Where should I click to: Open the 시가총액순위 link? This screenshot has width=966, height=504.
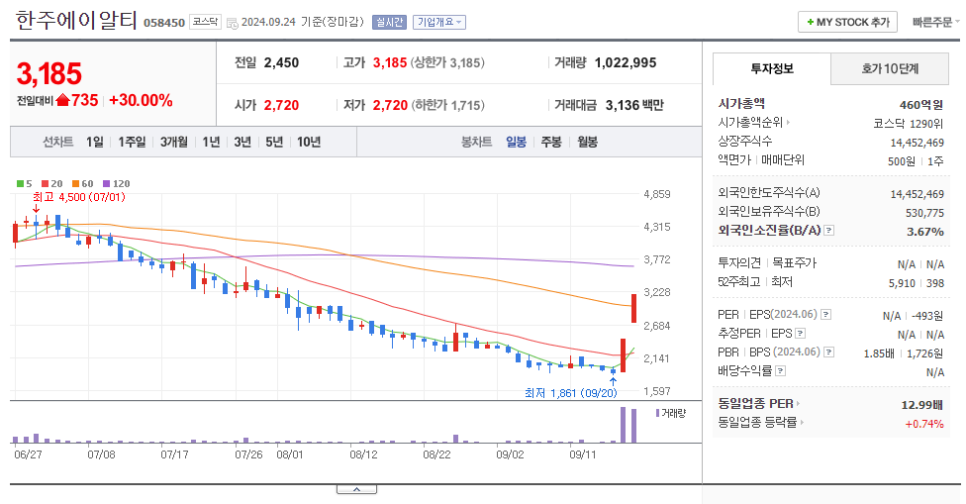click(x=753, y=123)
